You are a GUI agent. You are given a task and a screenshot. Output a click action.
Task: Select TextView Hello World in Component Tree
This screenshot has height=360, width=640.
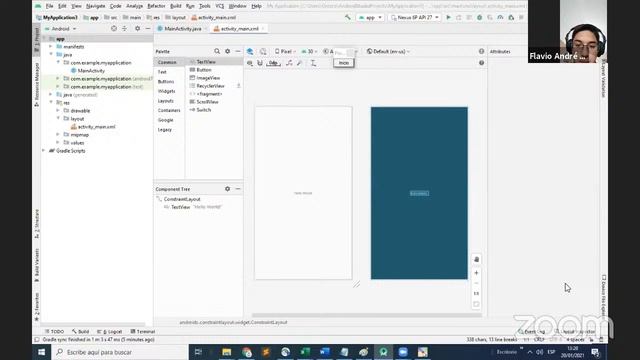(193, 207)
